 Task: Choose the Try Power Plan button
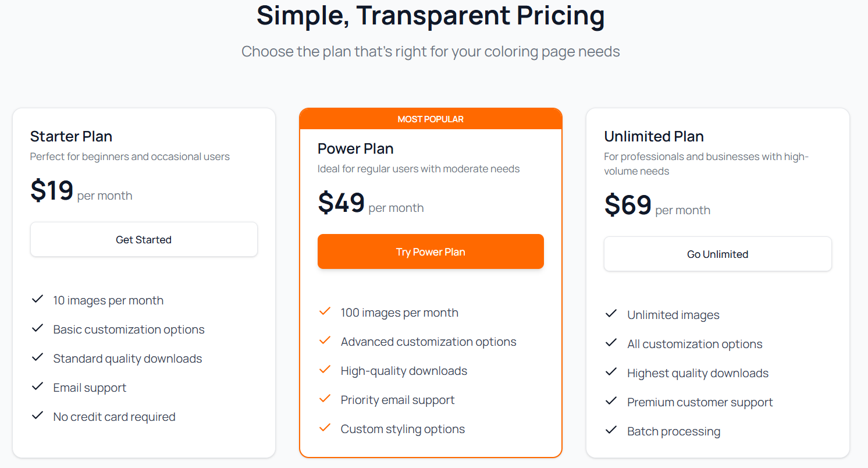[431, 251]
